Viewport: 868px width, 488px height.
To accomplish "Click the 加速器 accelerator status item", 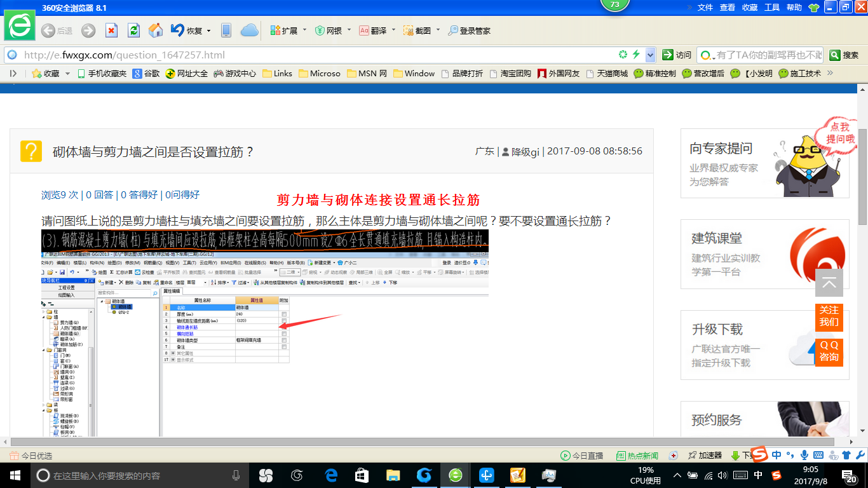I will [x=704, y=456].
